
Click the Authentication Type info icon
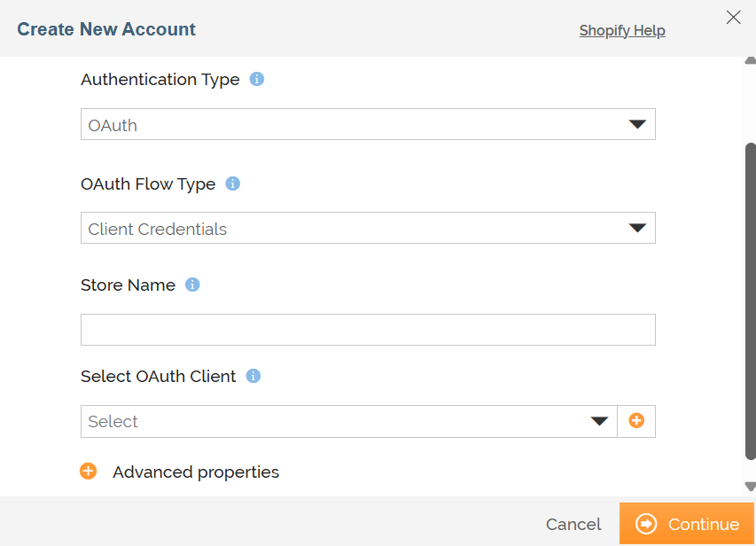(x=256, y=79)
